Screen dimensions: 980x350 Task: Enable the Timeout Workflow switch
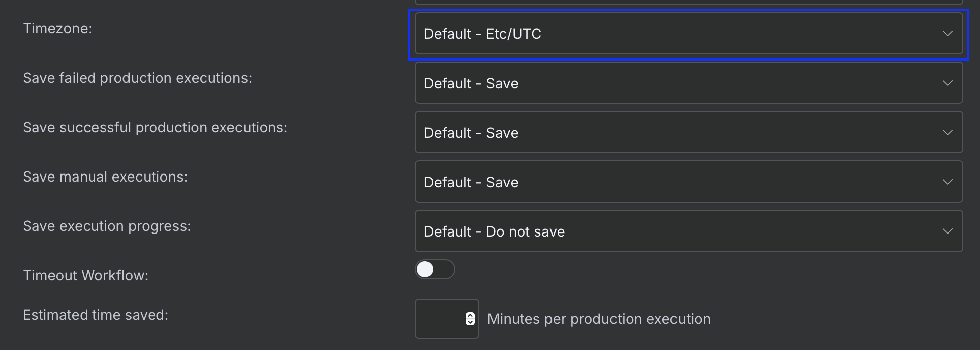point(435,269)
